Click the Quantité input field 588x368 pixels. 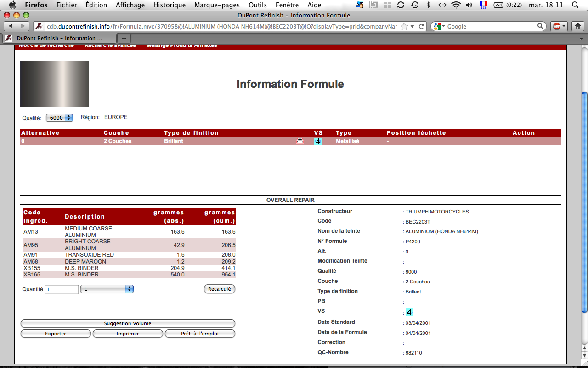[62, 289]
